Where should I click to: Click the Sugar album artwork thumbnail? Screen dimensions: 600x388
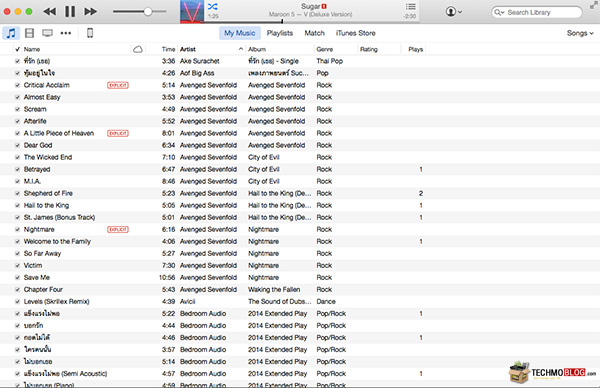tap(192, 11)
